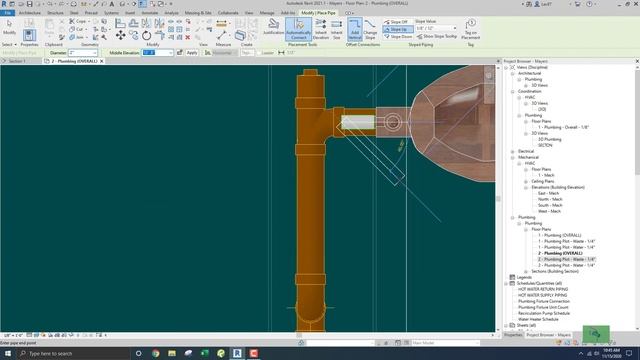Click the Inherit Elevation icon
Viewport: 640px width, 360px height.
[x=320, y=29]
